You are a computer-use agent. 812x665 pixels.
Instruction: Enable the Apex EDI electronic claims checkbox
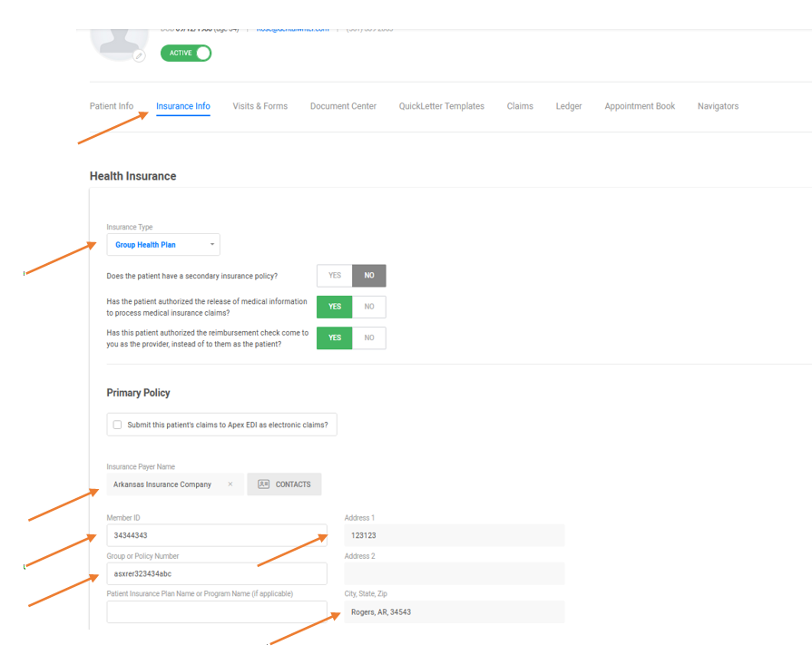coord(118,425)
